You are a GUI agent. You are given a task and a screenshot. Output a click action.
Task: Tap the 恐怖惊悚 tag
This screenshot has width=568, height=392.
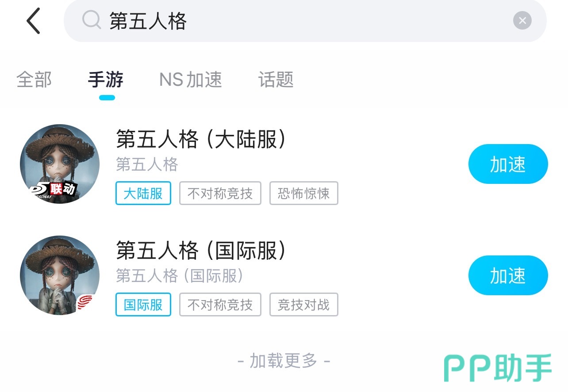pyautogui.click(x=303, y=193)
